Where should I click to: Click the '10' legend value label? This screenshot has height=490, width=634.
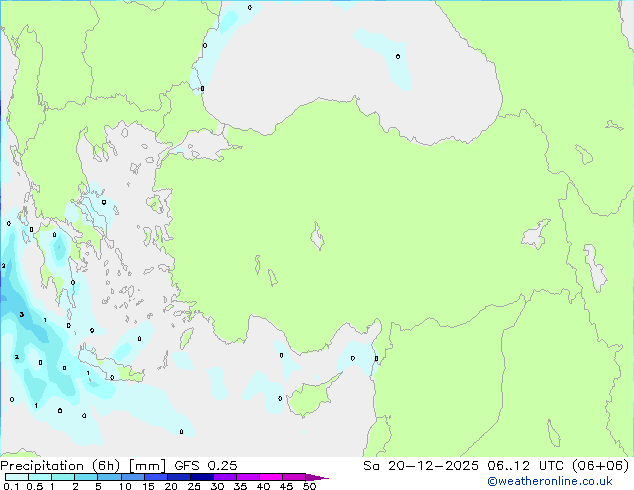[x=125, y=486]
